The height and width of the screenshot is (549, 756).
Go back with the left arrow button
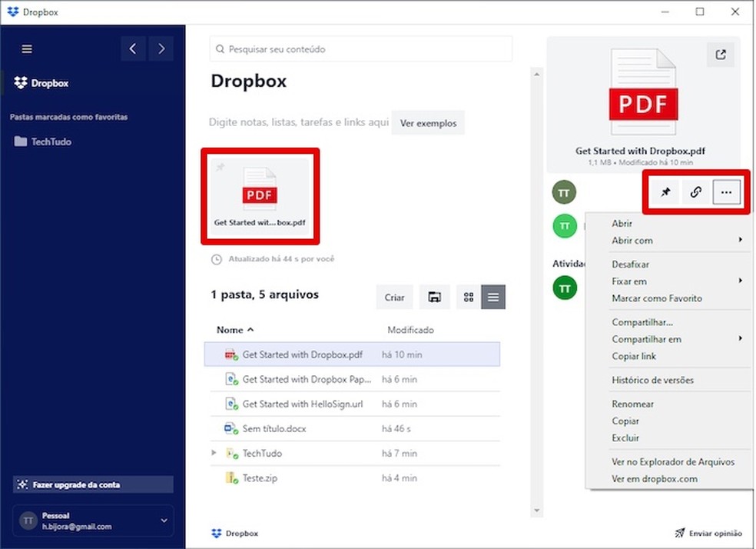coord(133,49)
